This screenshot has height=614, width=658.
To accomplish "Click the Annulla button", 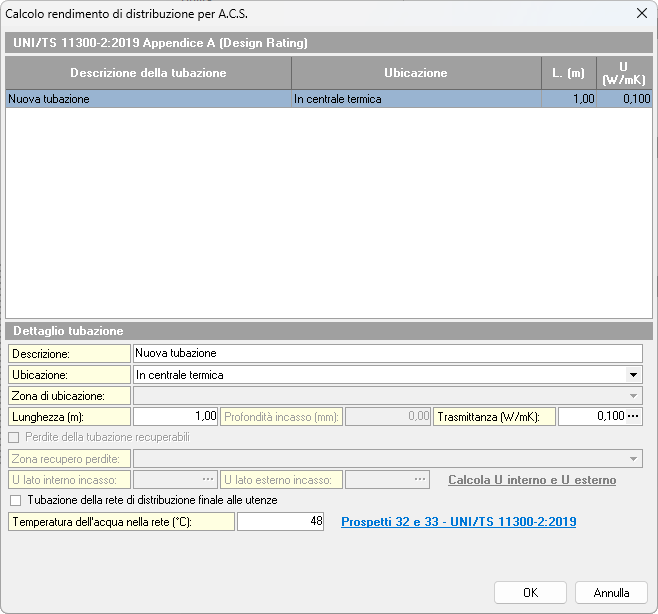I will pyautogui.click(x=611, y=593).
